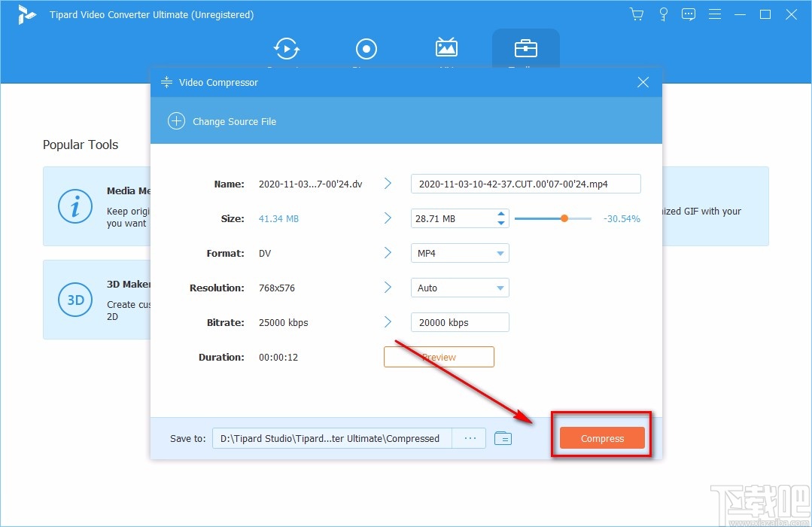Click the 3D Maker icon
812x527 pixels.
coord(75,300)
